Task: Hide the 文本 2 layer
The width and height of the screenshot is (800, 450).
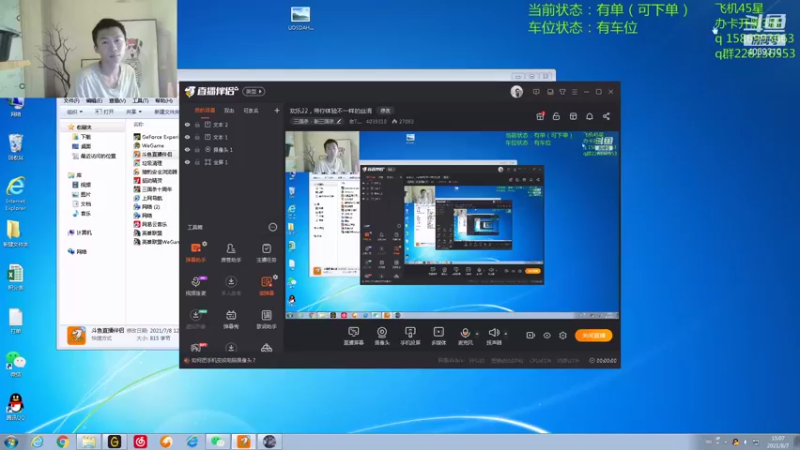Action: click(x=187, y=124)
